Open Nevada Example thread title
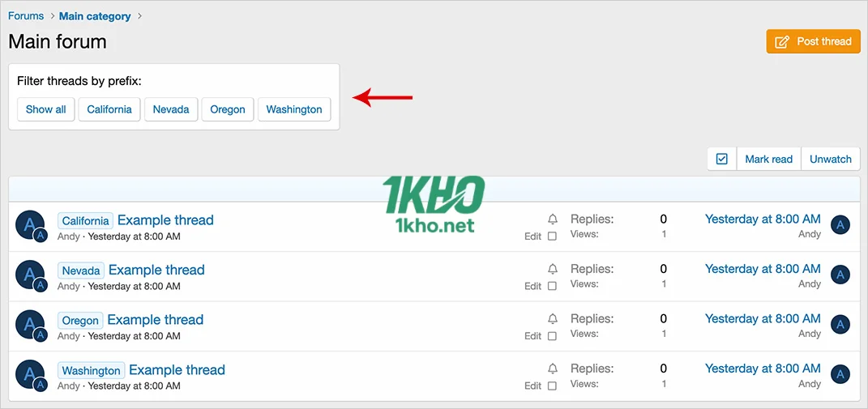 156,270
